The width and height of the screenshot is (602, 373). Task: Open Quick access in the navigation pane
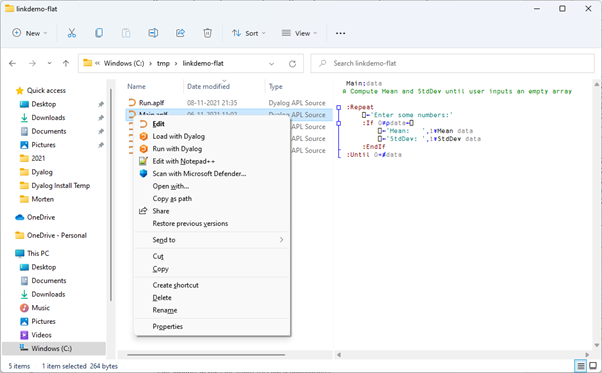pos(46,91)
